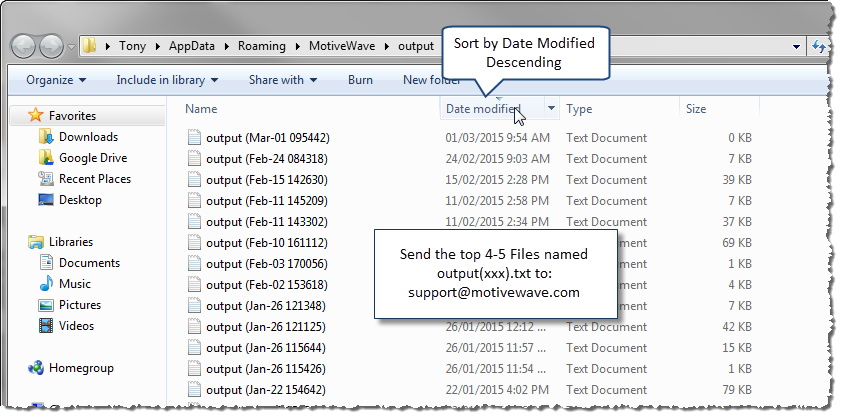Click the folder icon in the address bar
Image resolution: width=841 pixels, height=418 pixels.
tap(89, 46)
